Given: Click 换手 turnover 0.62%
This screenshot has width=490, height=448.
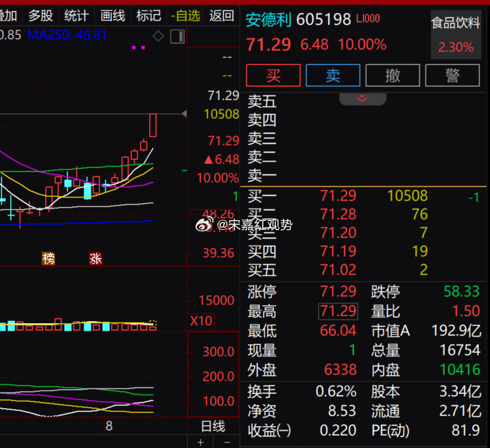Looking at the screenshot, I should [336, 392].
